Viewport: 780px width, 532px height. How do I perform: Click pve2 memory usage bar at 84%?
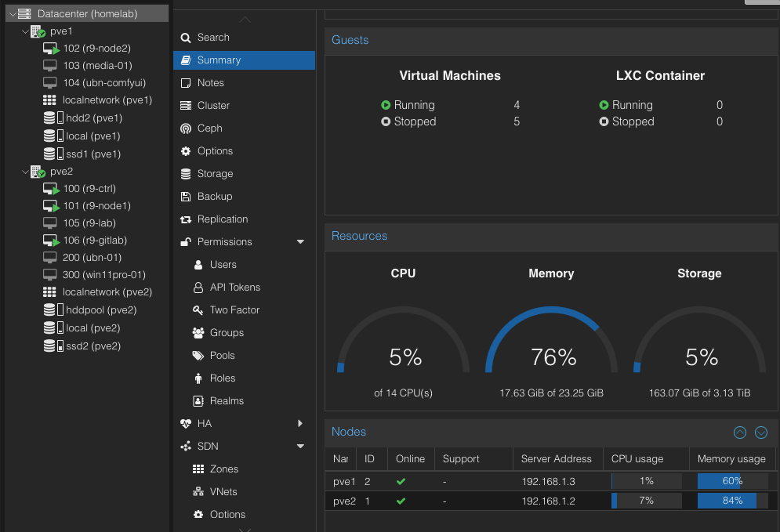[x=731, y=501]
